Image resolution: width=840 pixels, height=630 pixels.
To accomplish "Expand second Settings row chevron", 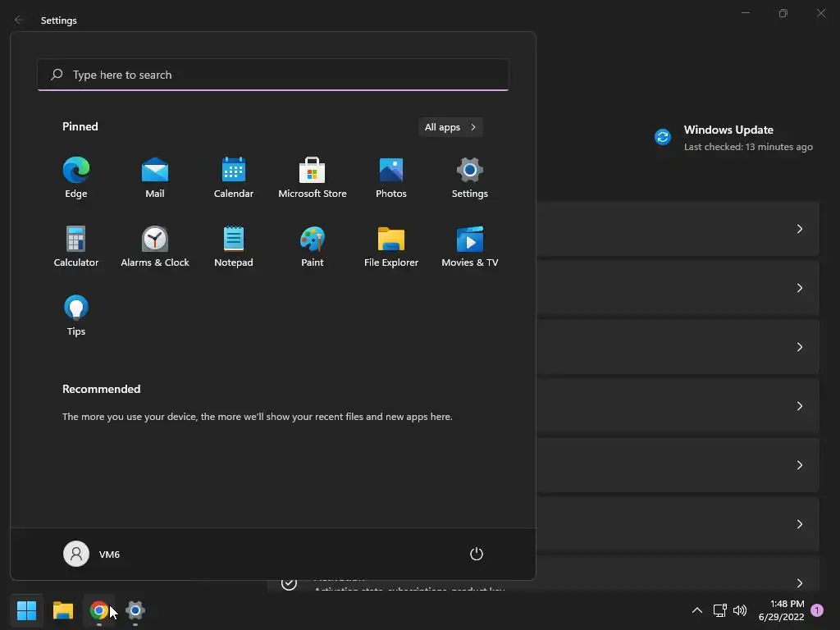I will pyautogui.click(x=799, y=288).
